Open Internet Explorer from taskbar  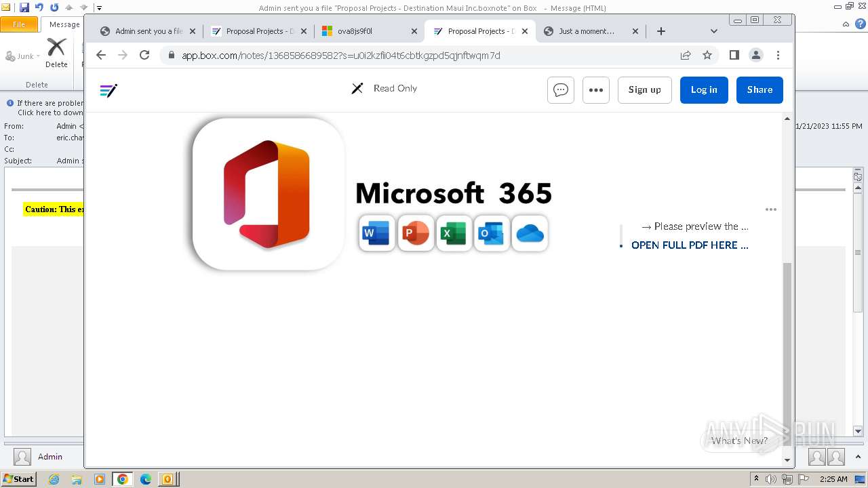[x=54, y=479]
